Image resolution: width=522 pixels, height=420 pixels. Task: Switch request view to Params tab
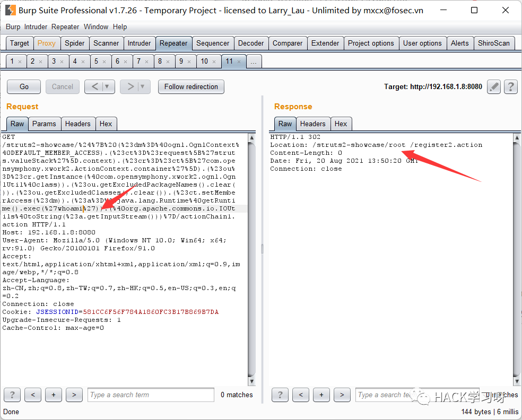tap(44, 124)
